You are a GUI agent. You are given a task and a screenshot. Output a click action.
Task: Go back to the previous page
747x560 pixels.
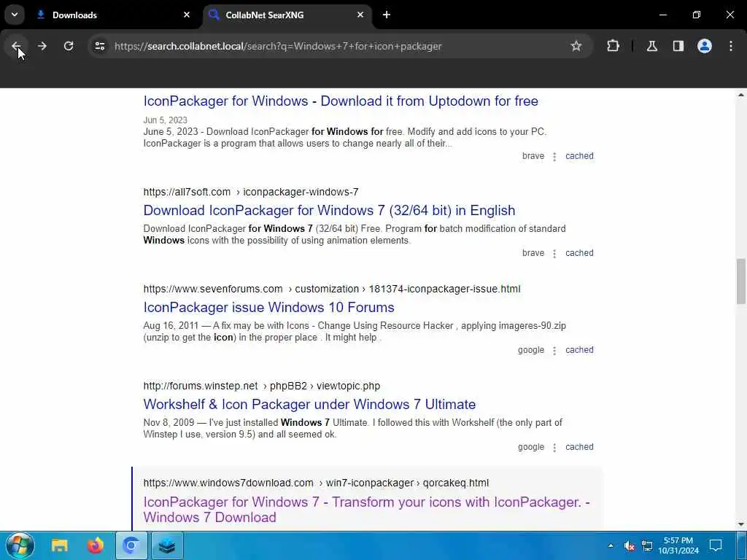tap(16, 46)
